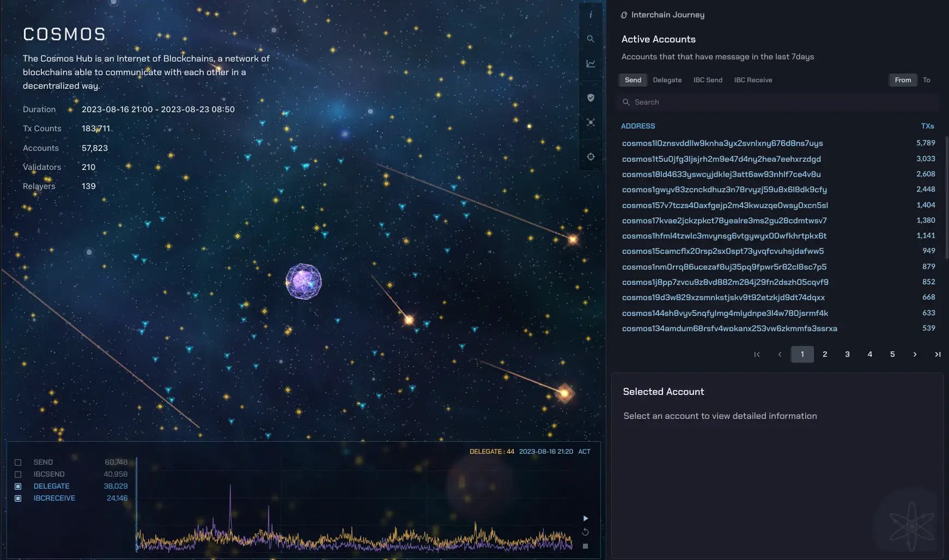
Task: Click the crosshair recenter icon
Action: [x=591, y=157]
